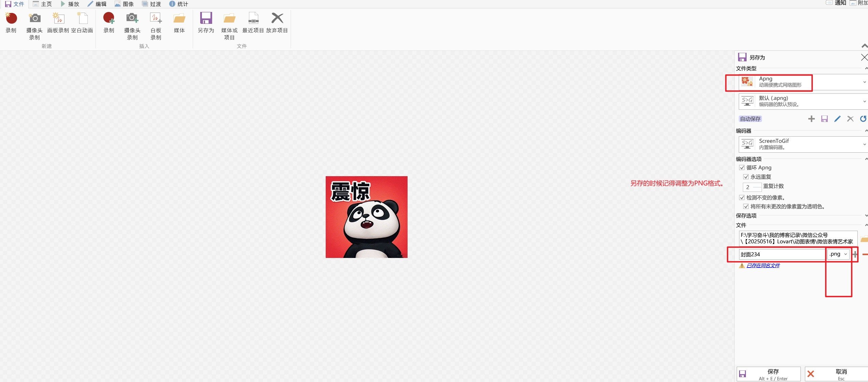Viewport: 868px width, 382px height.
Task: Create a blank animation
Action: click(x=82, y=23)
